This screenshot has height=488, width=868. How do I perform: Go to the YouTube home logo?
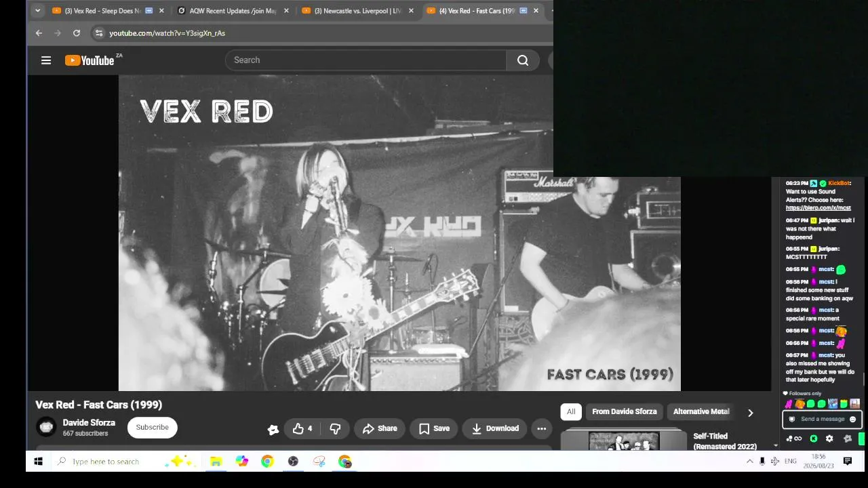pyautogui.click(x=90, y=60)
